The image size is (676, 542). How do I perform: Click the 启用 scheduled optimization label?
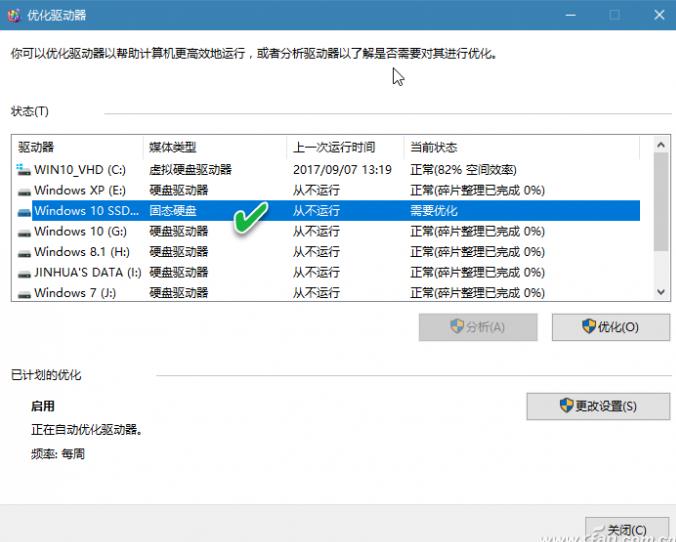tap(43, 406)
